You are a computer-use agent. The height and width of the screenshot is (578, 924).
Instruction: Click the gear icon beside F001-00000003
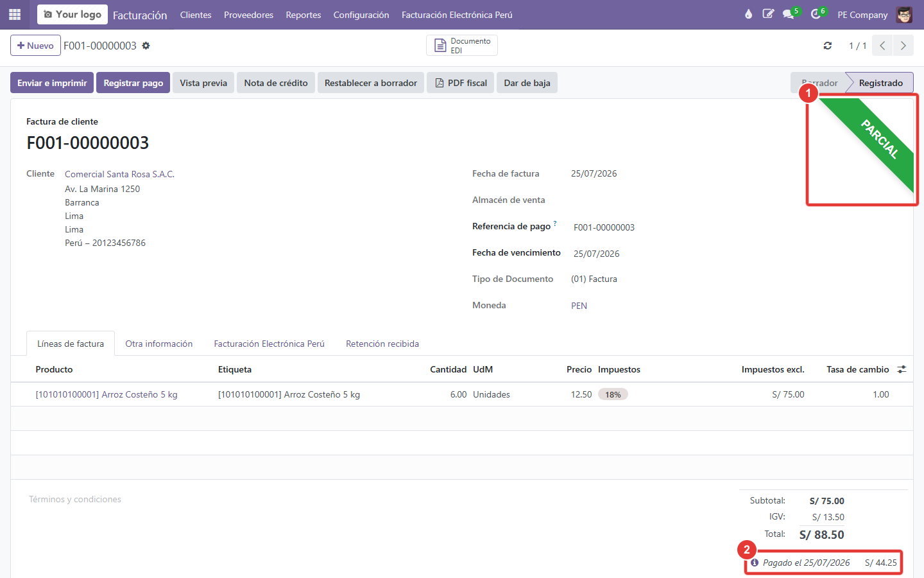point(146,46)
